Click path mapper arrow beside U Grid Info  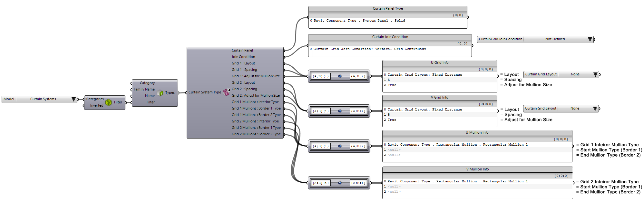coord(340,76)
